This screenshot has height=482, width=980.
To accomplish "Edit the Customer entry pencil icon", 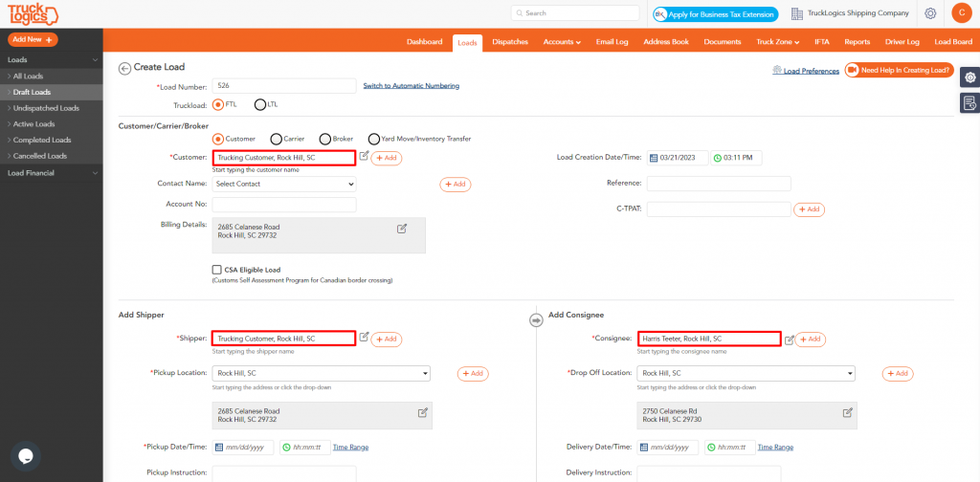I will click(x=365, y=156).
